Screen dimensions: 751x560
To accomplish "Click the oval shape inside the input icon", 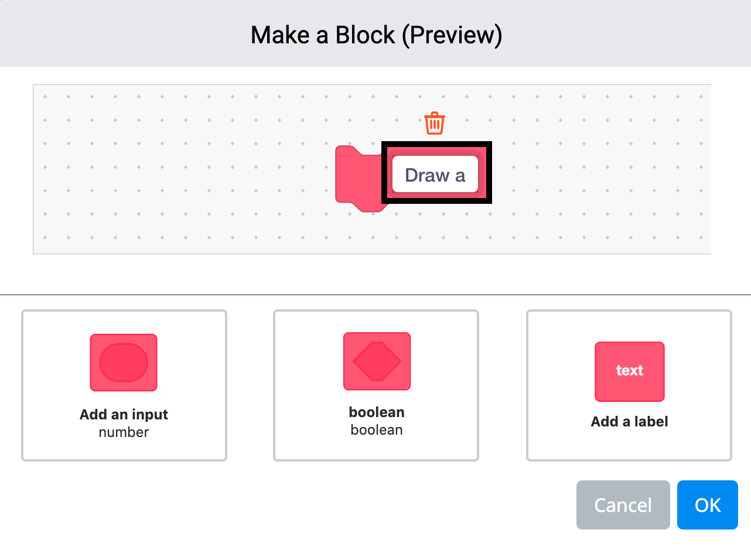I will (x=123, y=362).
